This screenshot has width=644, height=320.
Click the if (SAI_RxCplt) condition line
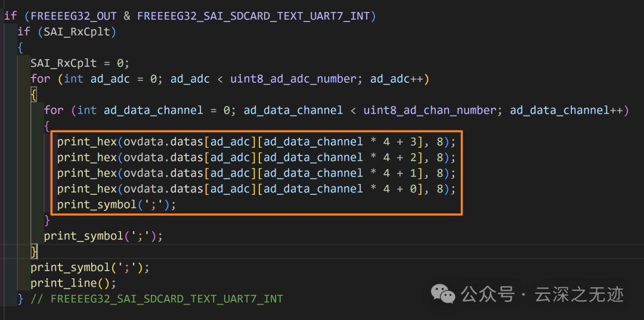tap(67, 32)
